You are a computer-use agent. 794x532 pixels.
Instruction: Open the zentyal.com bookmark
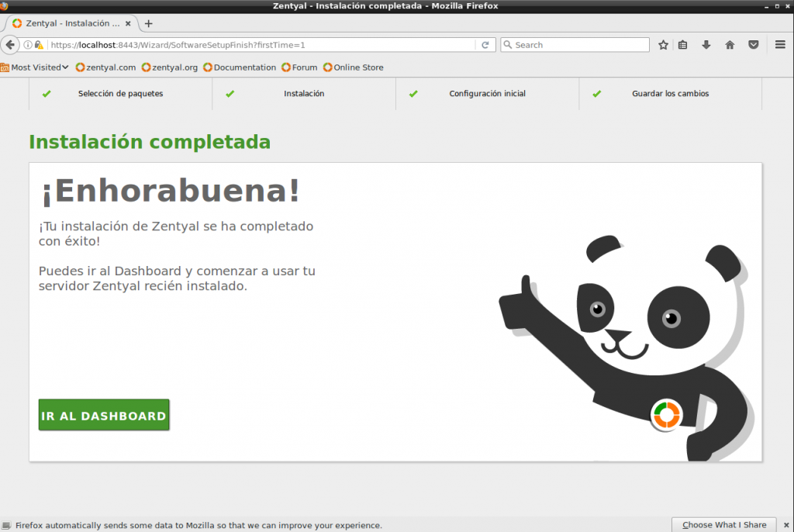coord(105,67)
